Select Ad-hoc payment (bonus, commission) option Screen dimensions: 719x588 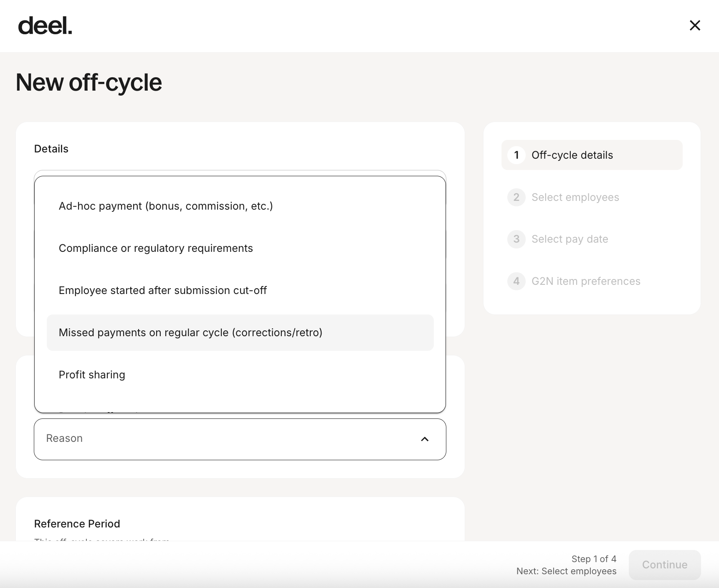pyautogui.click(x=166, y=206)
